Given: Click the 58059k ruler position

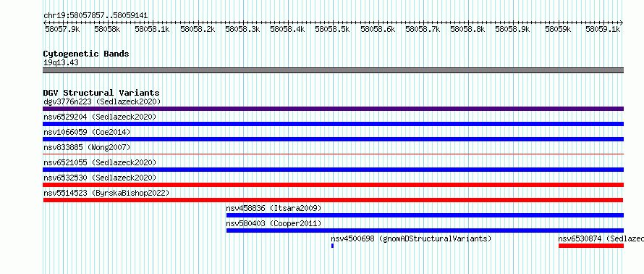Looking at the screenshot, I should click(x=558, y=29).
